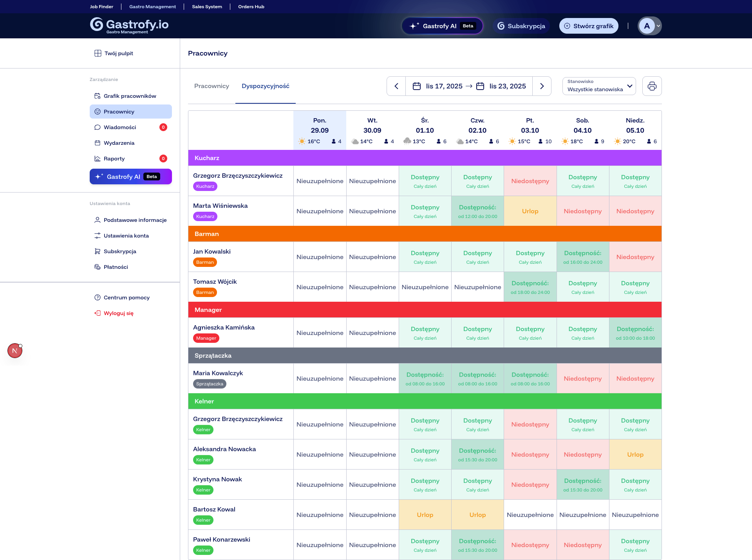Image resolution: width=752 pixels, height=560 pixels.
Task: Switch to the Pracownicy tab
Action: click(x=211, y=86)
